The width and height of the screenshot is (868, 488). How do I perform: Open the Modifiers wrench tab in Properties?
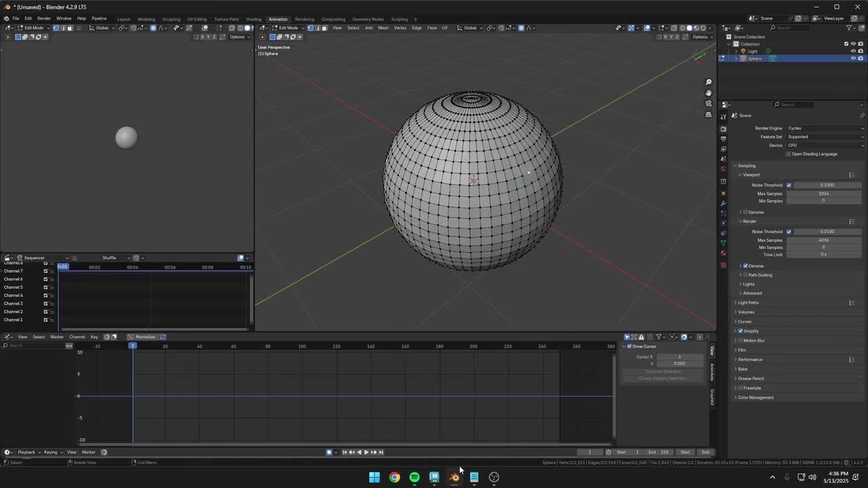click(x=724, y=203)
